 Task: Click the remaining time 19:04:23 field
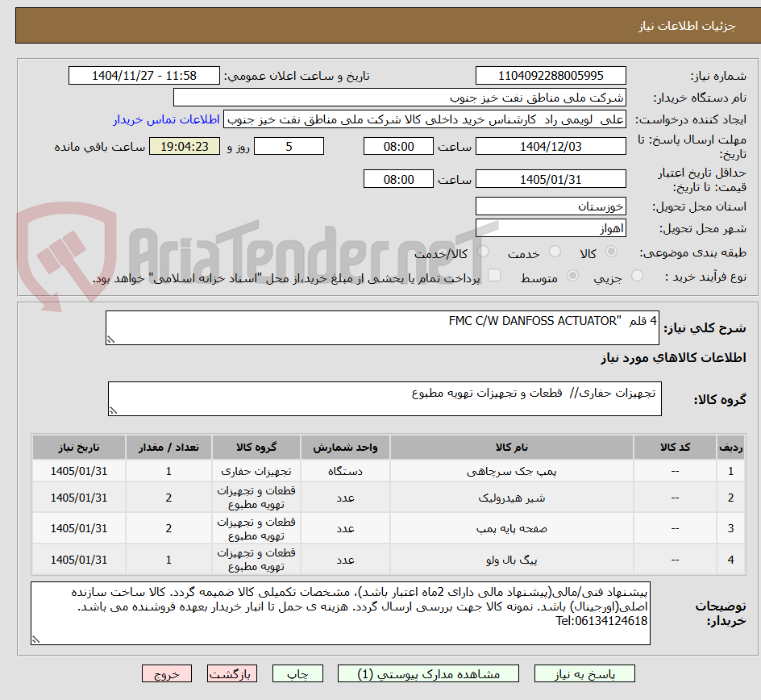point(185,146)
